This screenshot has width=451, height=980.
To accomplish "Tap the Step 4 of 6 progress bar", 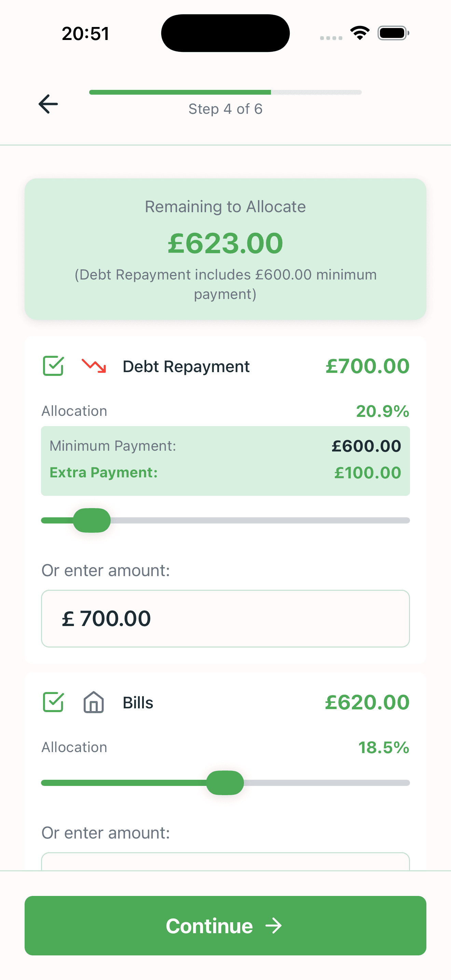I will 225,93.
